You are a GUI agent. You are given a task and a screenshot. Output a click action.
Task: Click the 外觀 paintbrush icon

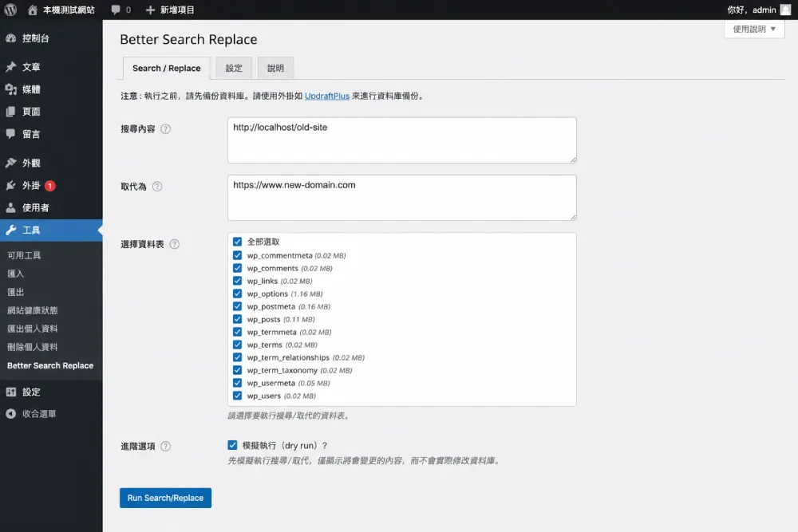coord(10,163)
